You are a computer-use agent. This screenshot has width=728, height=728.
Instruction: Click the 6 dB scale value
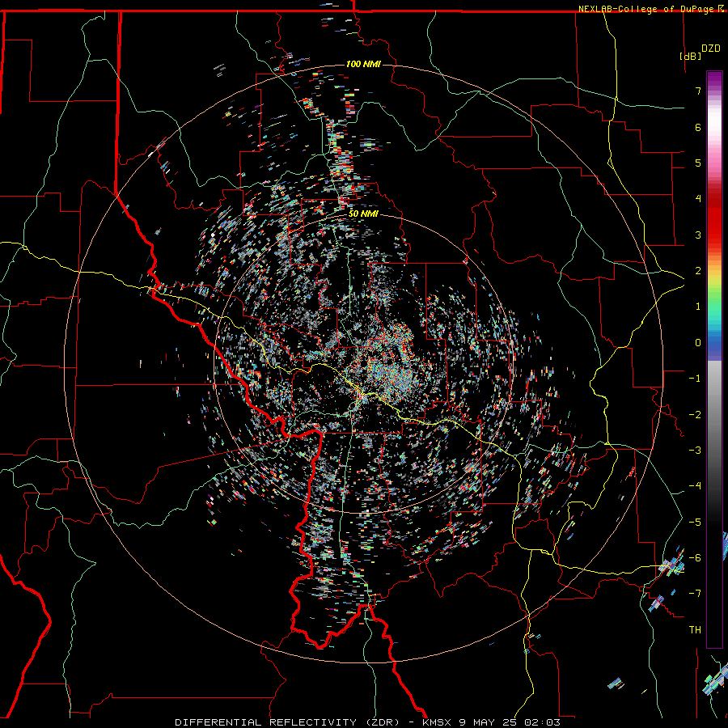click(698, 127)
